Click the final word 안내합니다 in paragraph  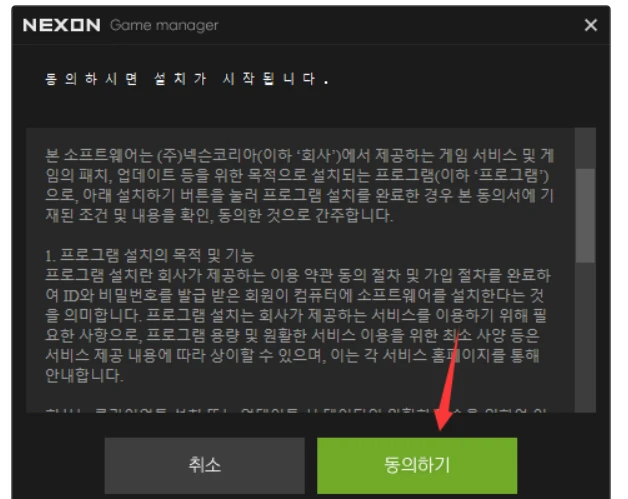point(84,376)
